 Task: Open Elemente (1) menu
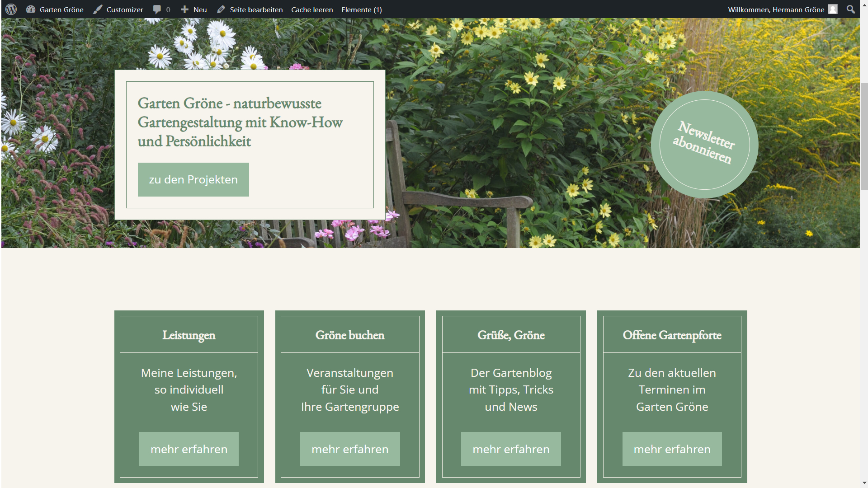tap(362, 9)
